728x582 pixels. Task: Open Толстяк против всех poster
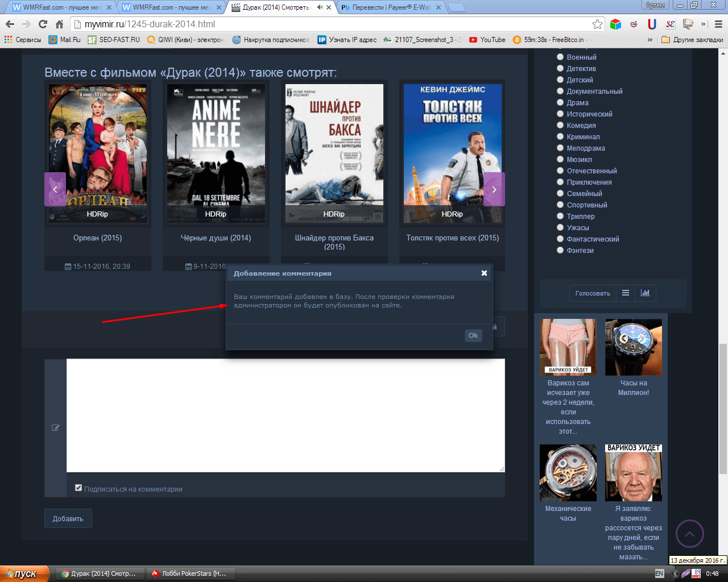(x=453, y=153)
